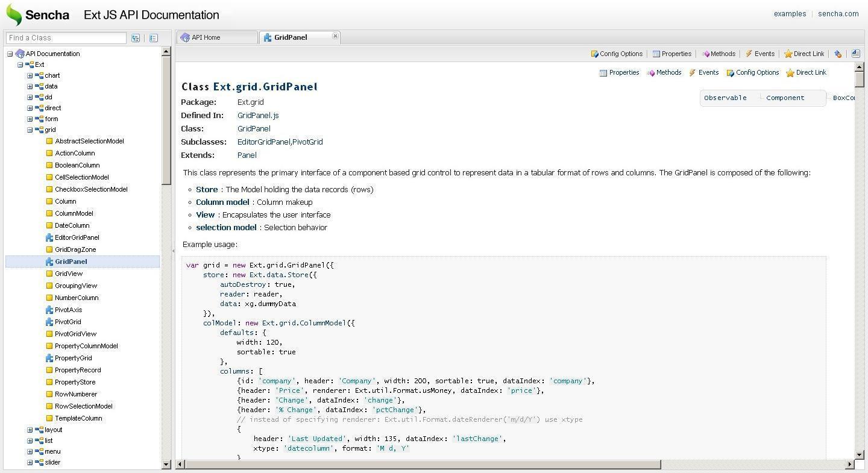
Task: Select BooleanColumn in class tree
Action: point(77,165)
